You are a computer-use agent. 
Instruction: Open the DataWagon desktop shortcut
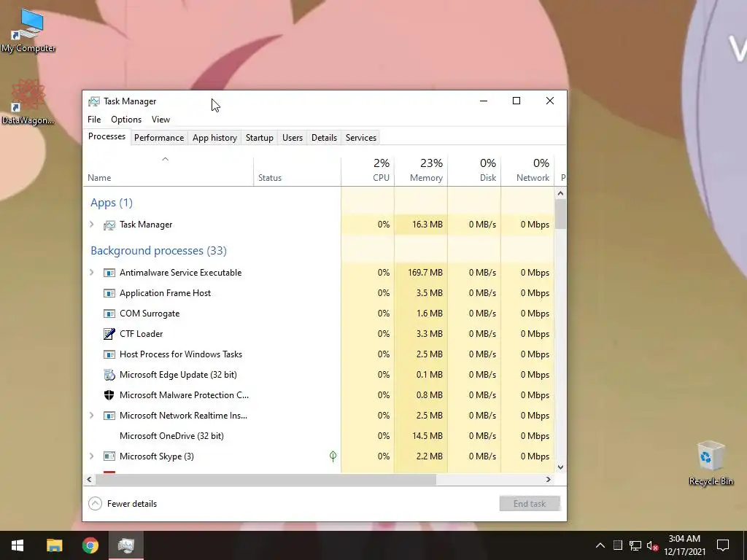[28, 101]
